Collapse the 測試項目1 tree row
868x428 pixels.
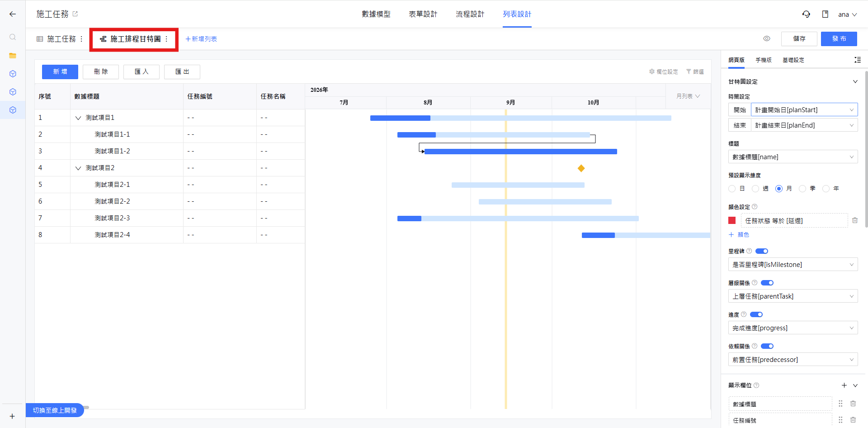coord(78,118)
